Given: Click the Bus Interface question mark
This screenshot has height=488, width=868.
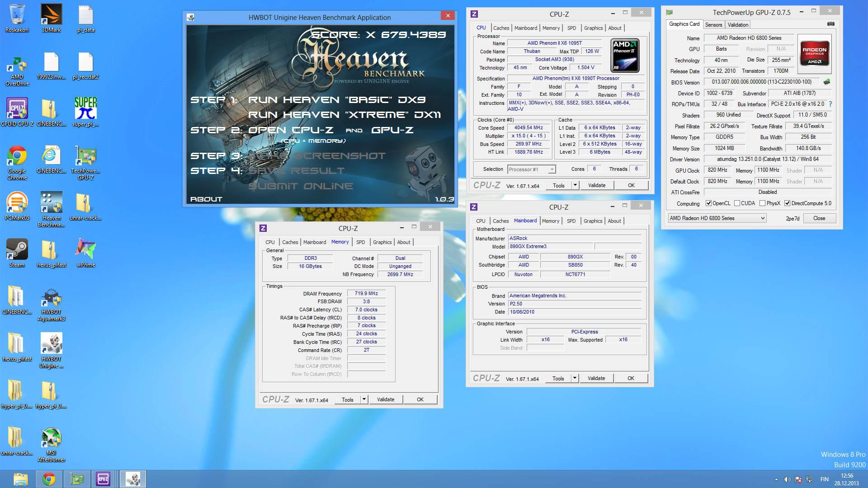Looking at the screenshot, I should click(x=830, y=104).
